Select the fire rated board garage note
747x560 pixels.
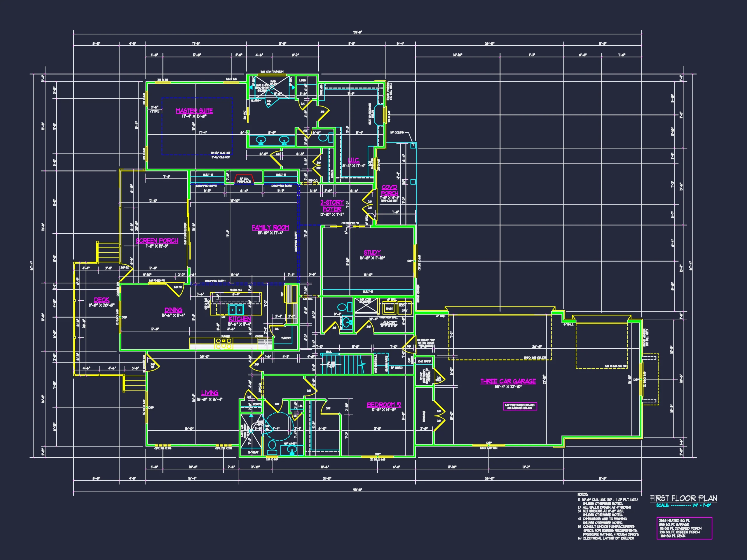520,406
